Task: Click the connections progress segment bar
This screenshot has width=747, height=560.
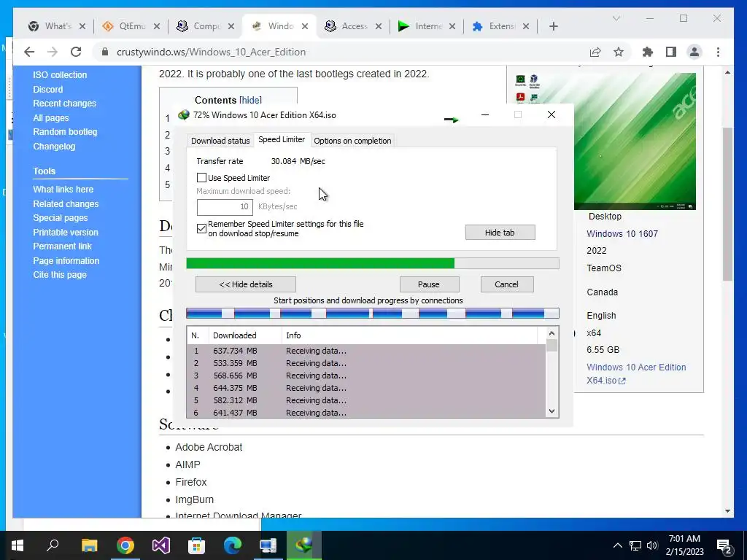Action: coord(373,314)
